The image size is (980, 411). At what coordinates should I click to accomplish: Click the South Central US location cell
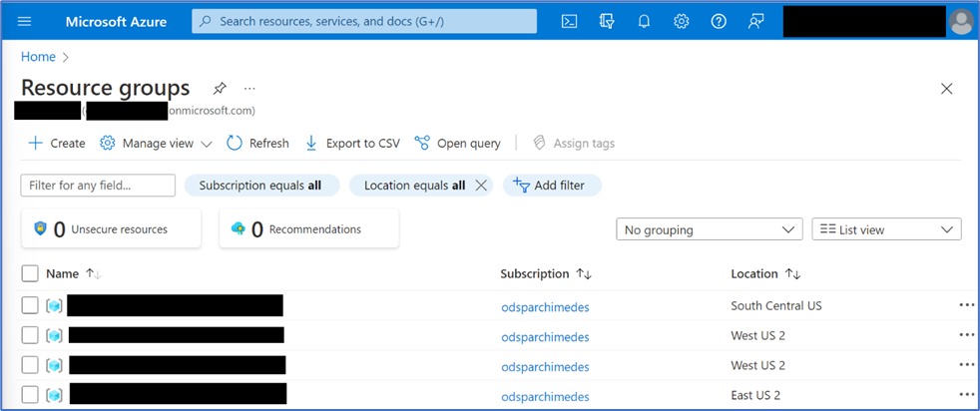[x=776, y=305]
